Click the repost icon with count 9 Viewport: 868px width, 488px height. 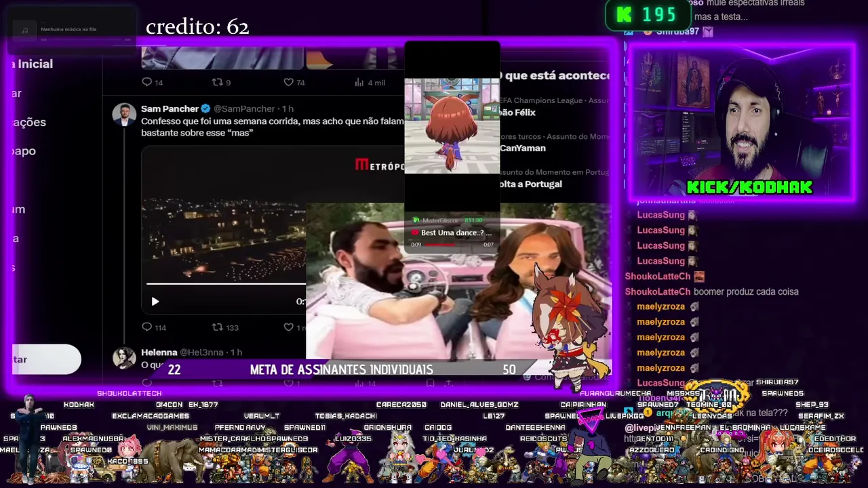(217, 82)
